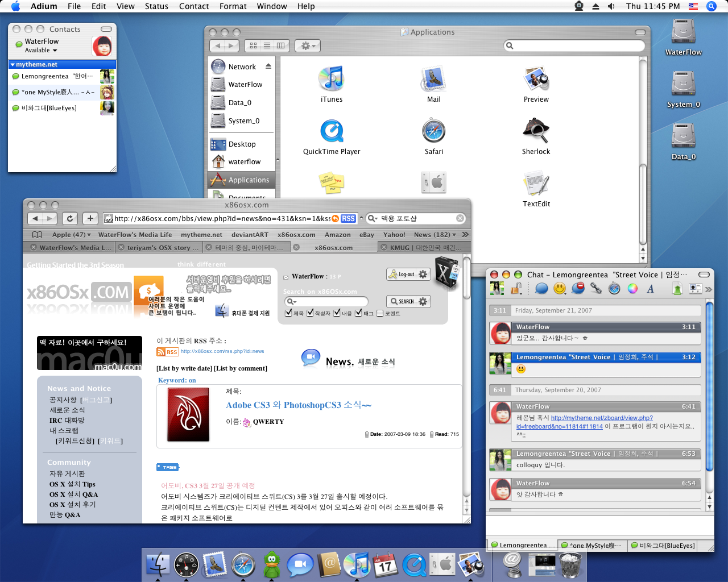Image resolution: width=728 pixels, height=582 pixels.
Task: Switch to *one MyStyle chat tab
Action: click(592, 545)
